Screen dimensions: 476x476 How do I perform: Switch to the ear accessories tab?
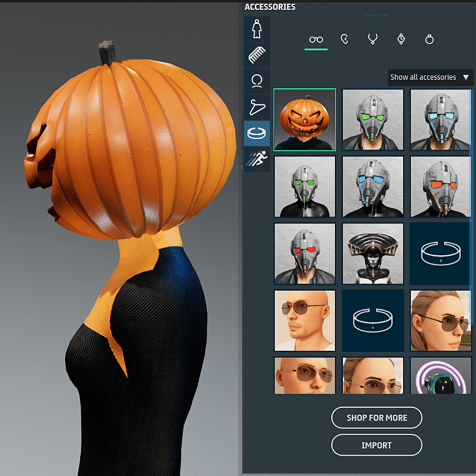345,39
